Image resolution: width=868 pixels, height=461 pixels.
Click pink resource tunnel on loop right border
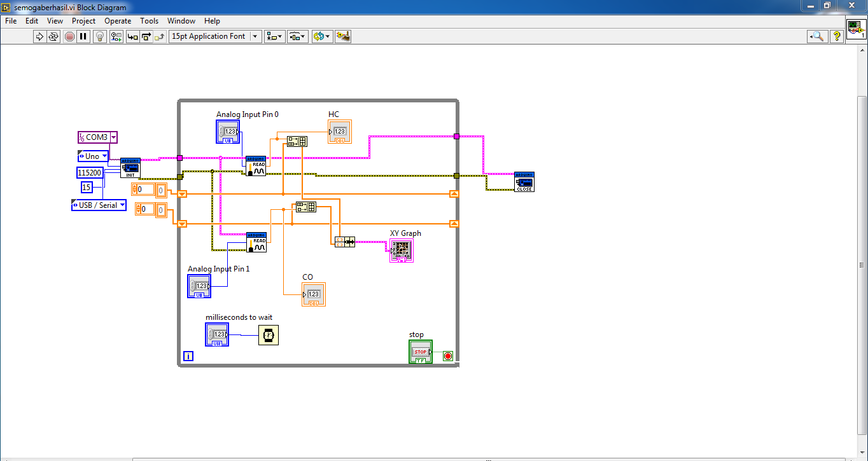(x=456, y=136)
